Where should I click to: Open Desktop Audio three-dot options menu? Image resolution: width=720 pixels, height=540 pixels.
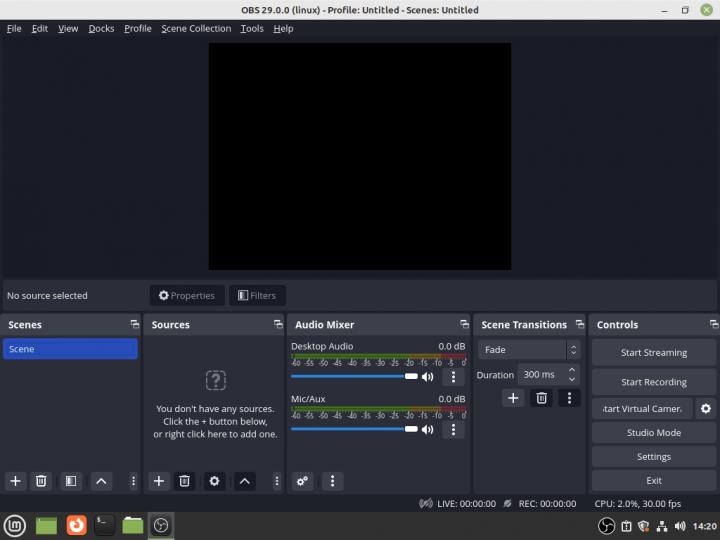(x=453, y=377)
